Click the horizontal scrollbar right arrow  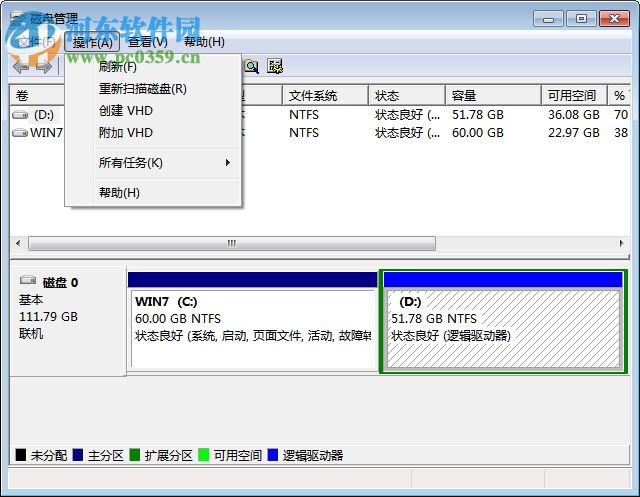tap(621, 244)
